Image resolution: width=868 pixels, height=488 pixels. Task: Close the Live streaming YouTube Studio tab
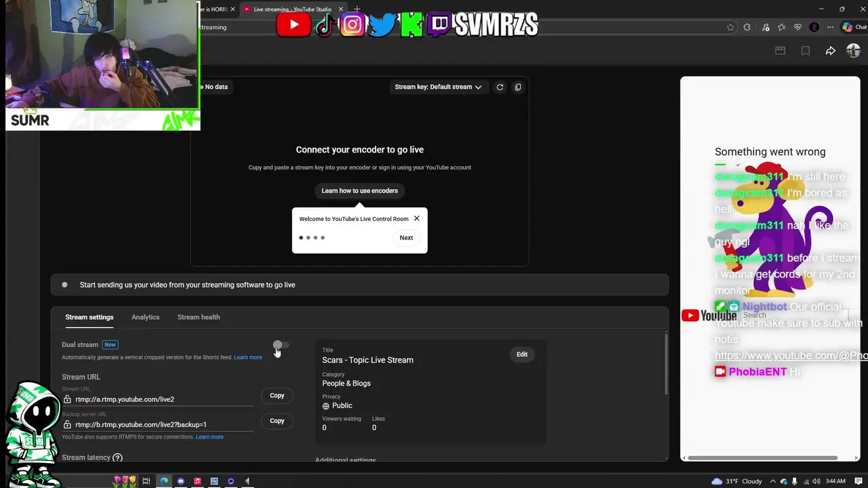click(341, 9)
